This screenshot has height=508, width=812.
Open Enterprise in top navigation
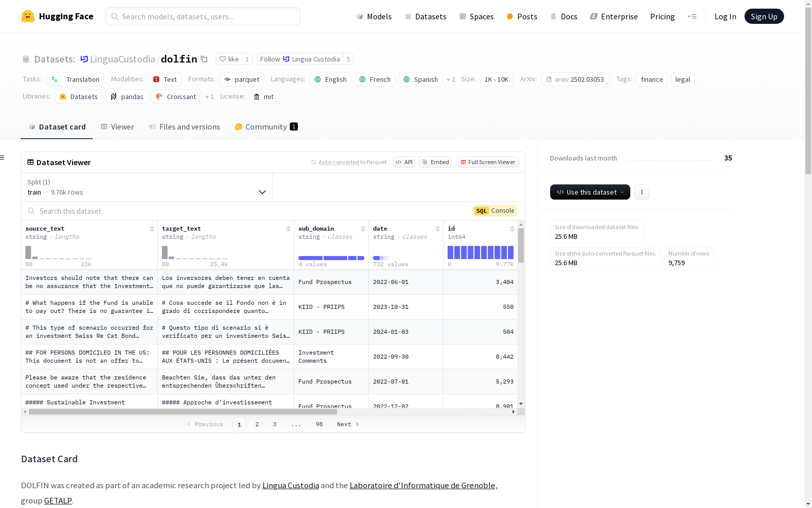[x=614, y=16]
